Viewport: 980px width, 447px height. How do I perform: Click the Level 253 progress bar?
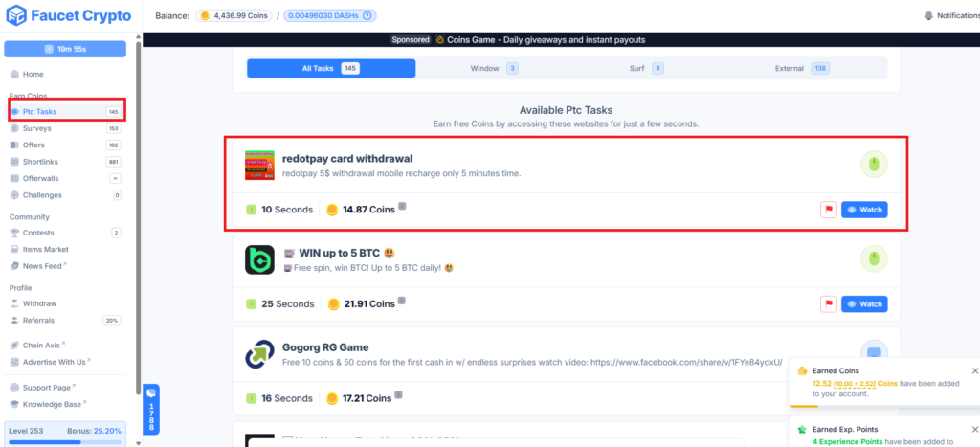(65, 442)
